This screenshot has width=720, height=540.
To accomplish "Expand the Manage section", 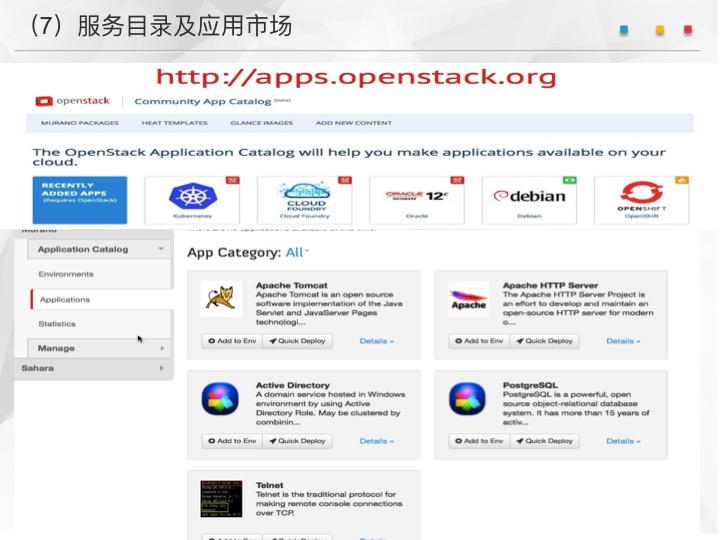I will (99, 348).
